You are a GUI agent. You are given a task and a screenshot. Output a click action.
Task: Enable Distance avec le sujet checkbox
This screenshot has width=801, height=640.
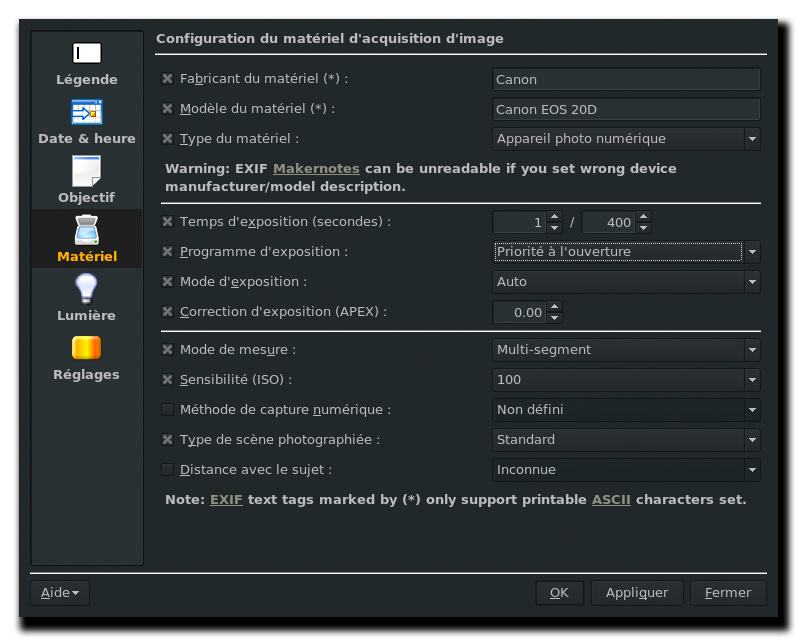[168, 469]
